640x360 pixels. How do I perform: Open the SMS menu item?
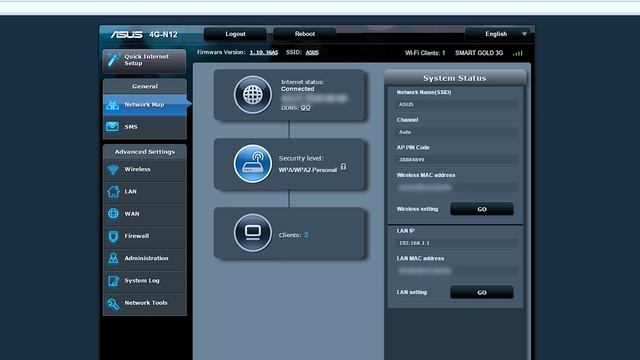(145, 127)
